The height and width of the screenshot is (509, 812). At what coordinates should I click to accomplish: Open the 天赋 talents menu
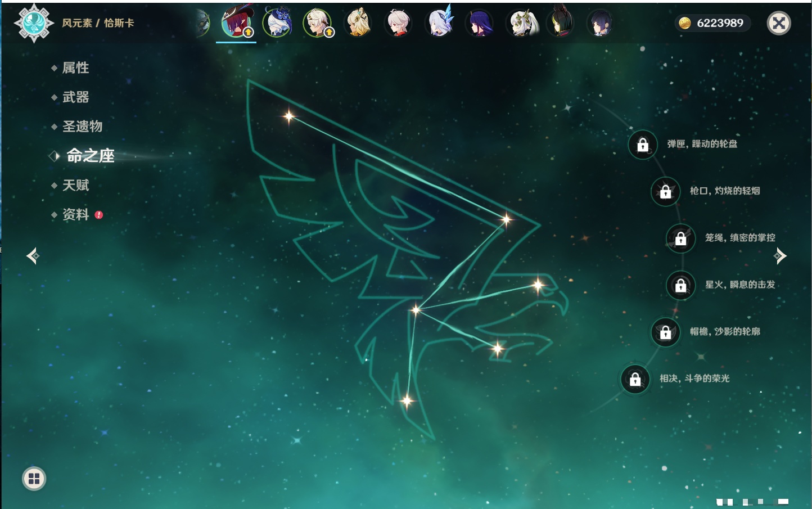tap(75, 185)
